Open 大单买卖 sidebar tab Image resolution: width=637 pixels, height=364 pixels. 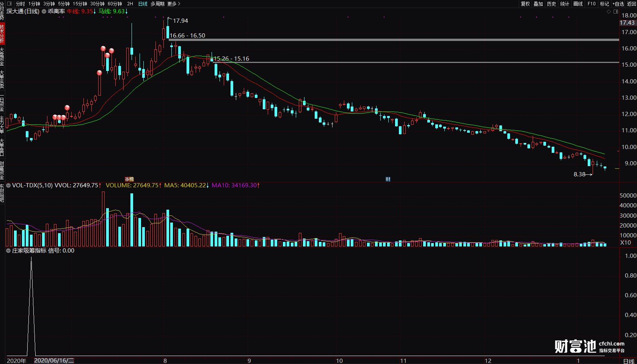[x=2, y=79]
